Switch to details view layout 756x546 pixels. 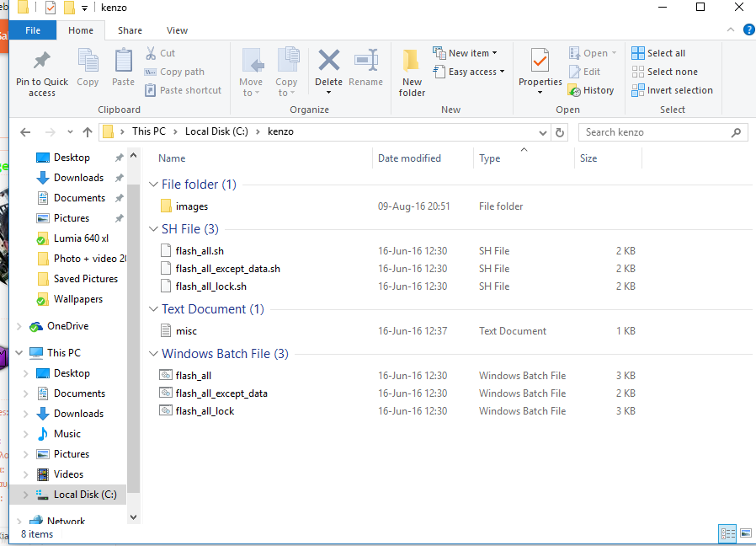pyautogui.click(x=727, y=533)
